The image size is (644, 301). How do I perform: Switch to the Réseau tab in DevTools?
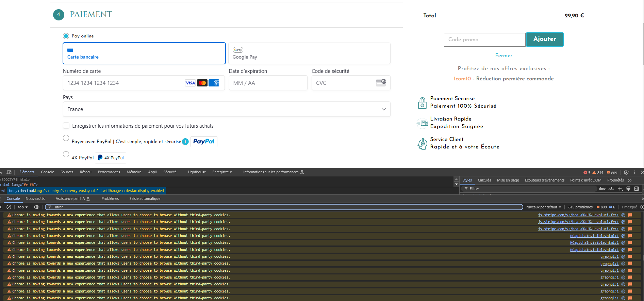coord(86,172)
